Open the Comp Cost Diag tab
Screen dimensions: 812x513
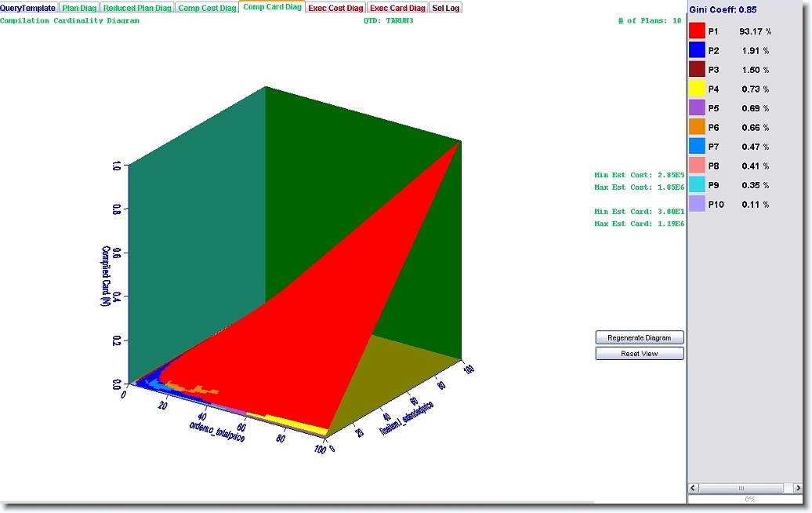pyautogui.click(x=207, y=8)
